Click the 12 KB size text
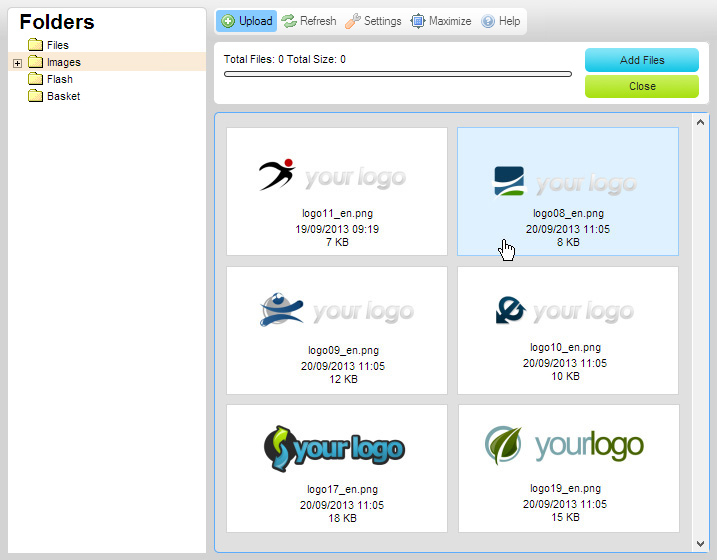The height and width of the screenshot is (560, 717). point(343,379)
